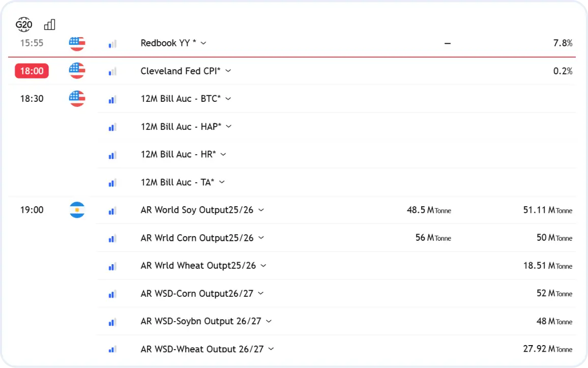
Task: Expand the Redbook YY chevron
Action: (203, 43)
